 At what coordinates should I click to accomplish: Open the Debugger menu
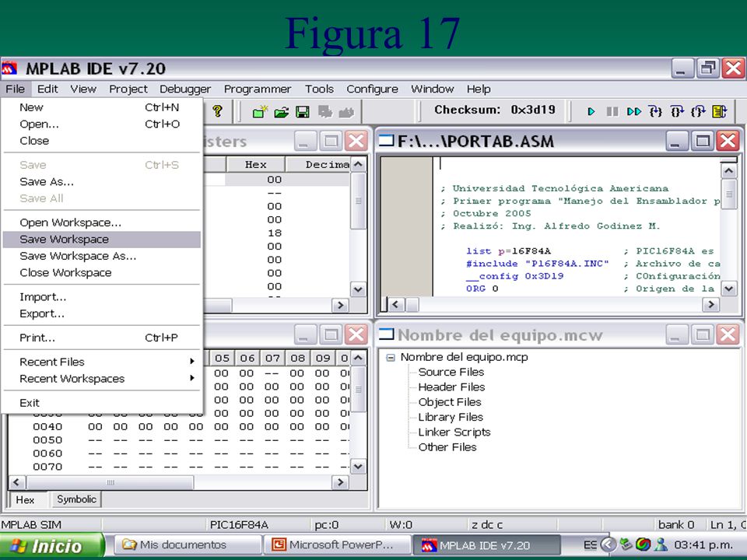(x=185, y=89)
